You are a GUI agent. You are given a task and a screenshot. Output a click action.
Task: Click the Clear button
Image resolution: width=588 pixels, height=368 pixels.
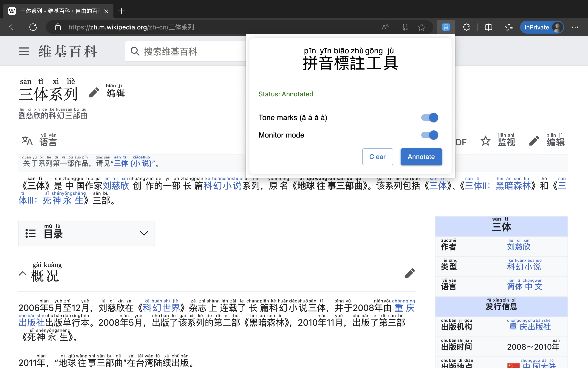[x=377, y=157]
